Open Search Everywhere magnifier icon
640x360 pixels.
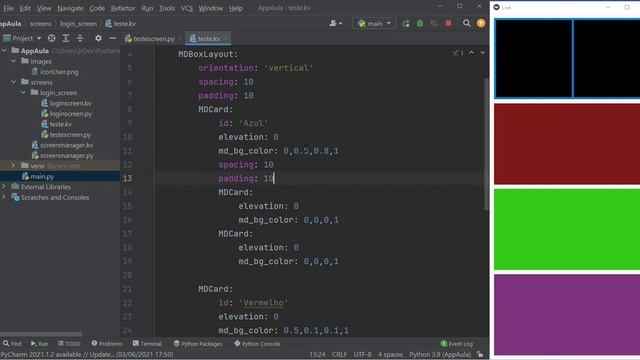[x=467, y=23]
